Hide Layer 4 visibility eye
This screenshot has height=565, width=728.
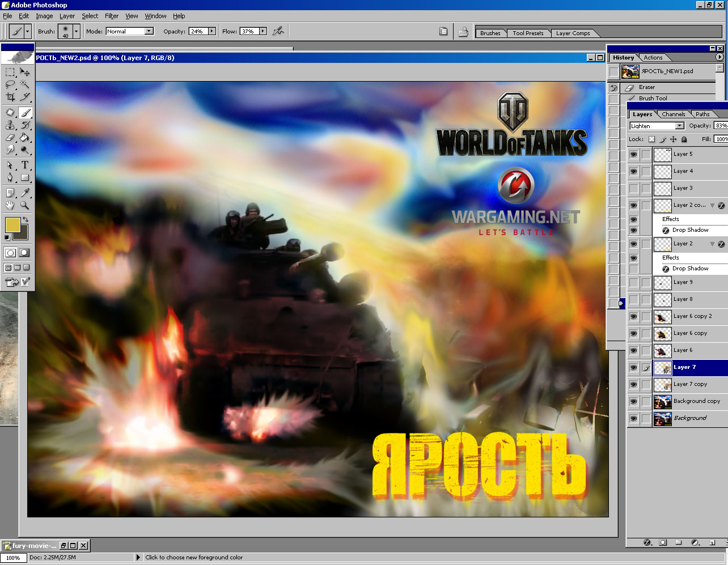tap(633, 171)
